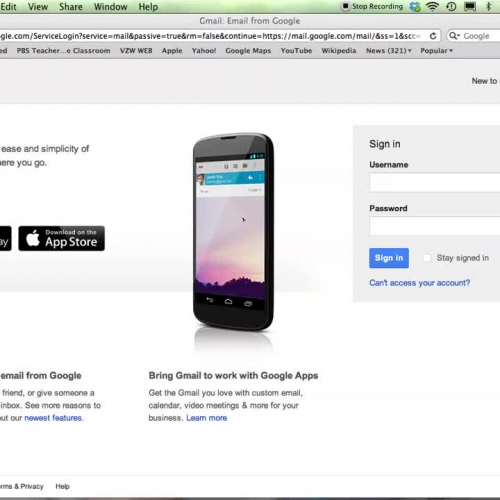Screen dimensions: 500x500
Task: Click the address bar URL field
Action: click(210, 36)
